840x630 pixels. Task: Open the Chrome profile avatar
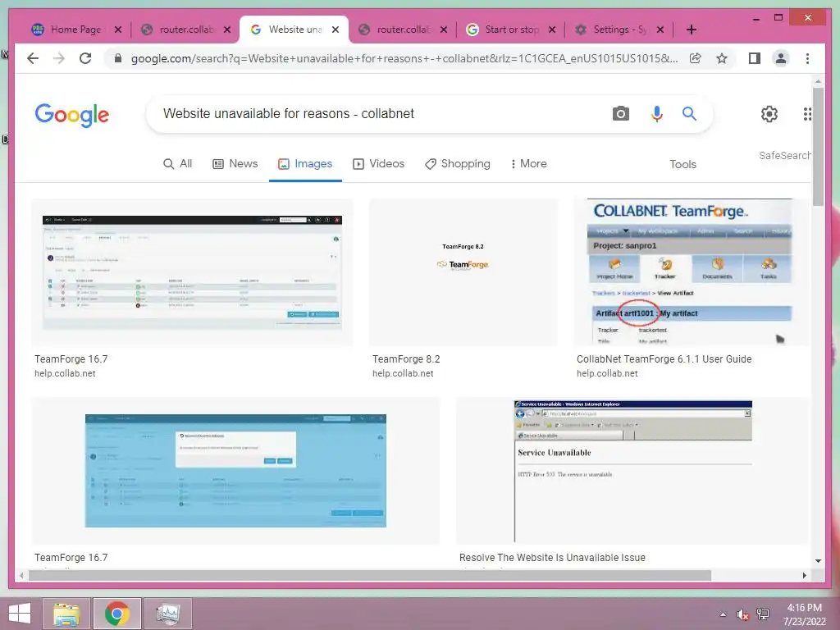[781, 58]
